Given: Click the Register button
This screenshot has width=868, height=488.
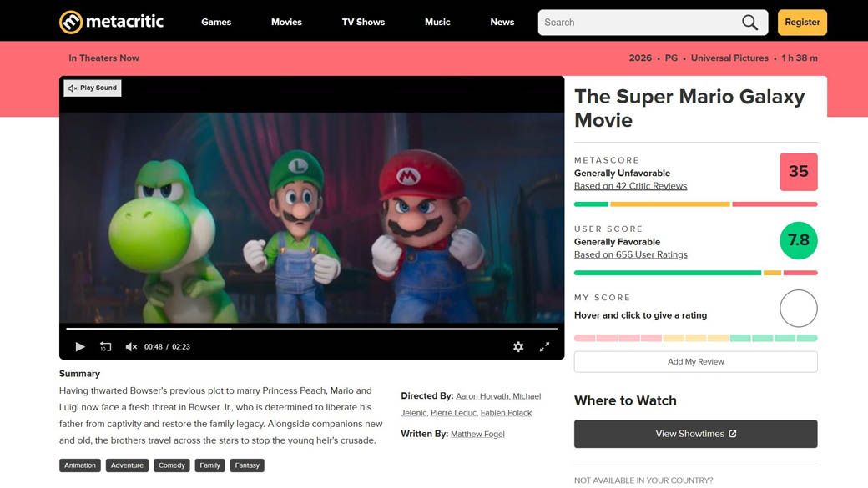Looking at the screenshot, I should (802, 23).
